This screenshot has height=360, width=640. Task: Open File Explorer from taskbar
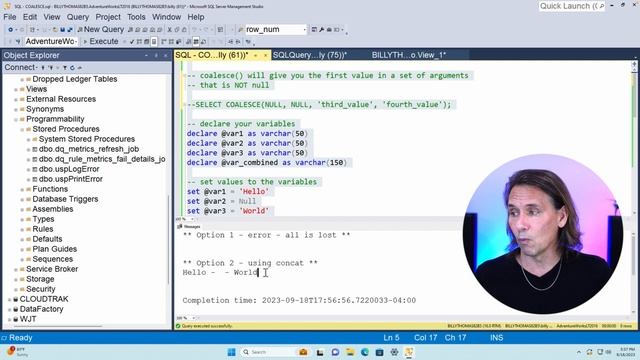(x=350, y=352)
